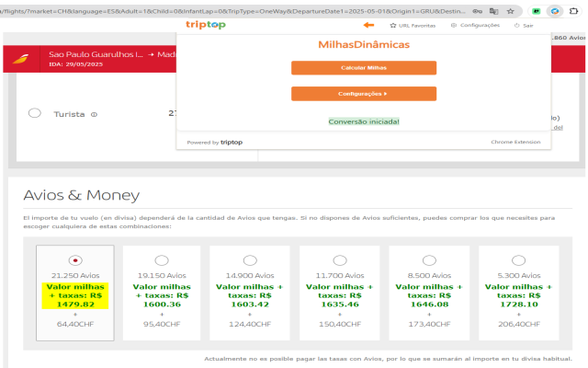Viewport: 588px width, 368px height.
Task: Click the IDA: 29/05/2025 date text
Action: pyautogui.click(x=75, y=64)
